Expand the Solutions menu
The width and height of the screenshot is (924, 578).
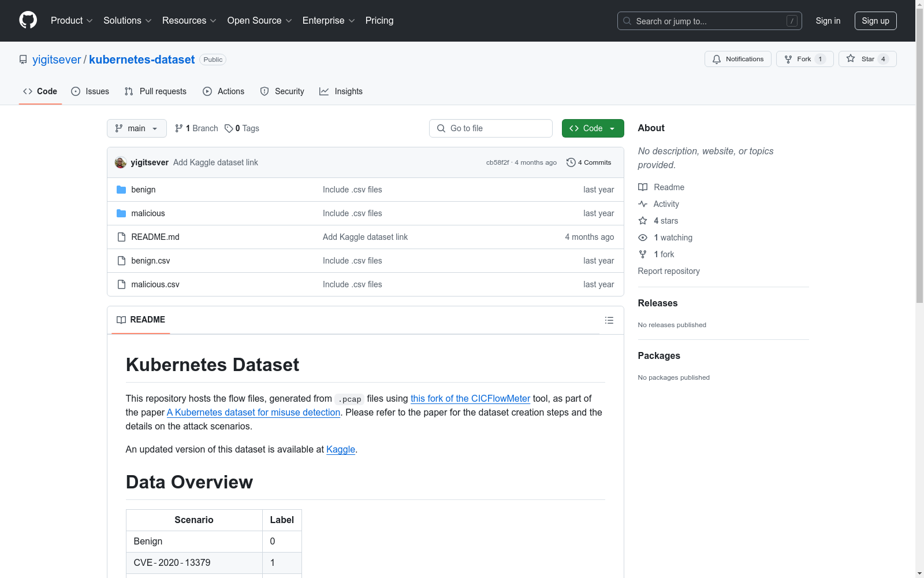pyautogui.click(x=128, y=20)
